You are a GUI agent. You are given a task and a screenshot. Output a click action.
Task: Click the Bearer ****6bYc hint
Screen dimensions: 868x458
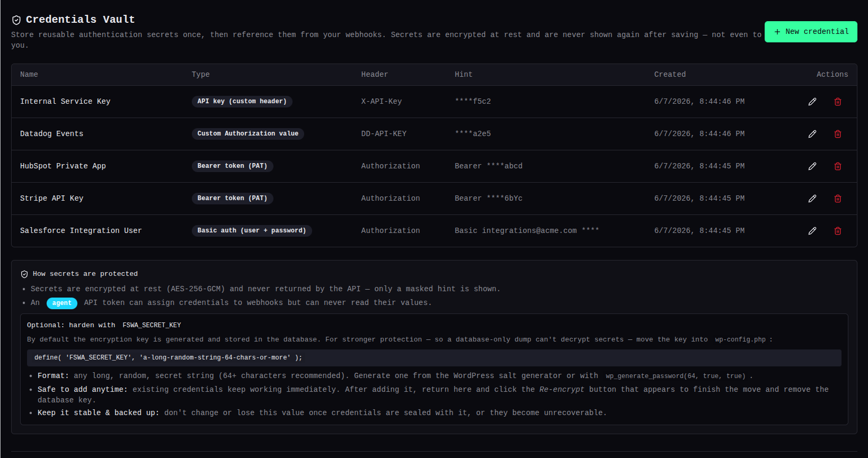pos(489,199)
